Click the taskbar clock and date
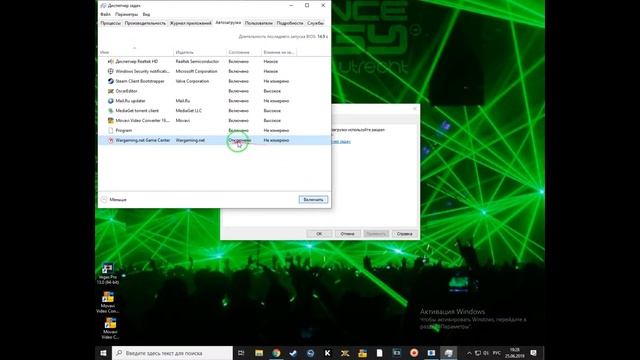The width and height of the screenshot is (640, 360). (x=515, y=353)
